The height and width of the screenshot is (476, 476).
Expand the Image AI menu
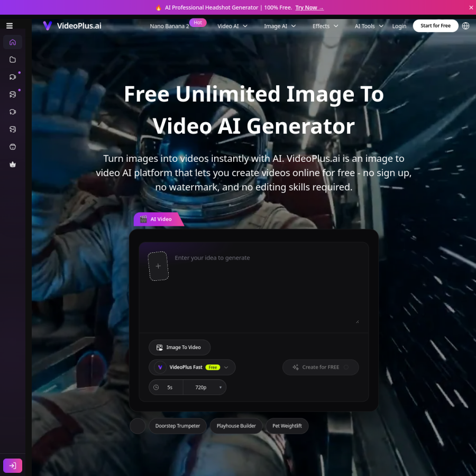(280, 26)
